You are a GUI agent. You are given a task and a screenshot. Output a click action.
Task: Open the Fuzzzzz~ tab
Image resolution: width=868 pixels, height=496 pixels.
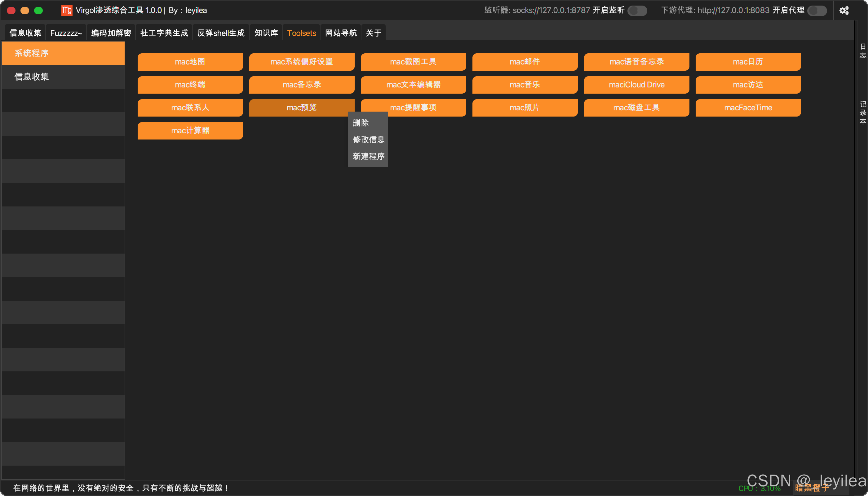[66, 33]
